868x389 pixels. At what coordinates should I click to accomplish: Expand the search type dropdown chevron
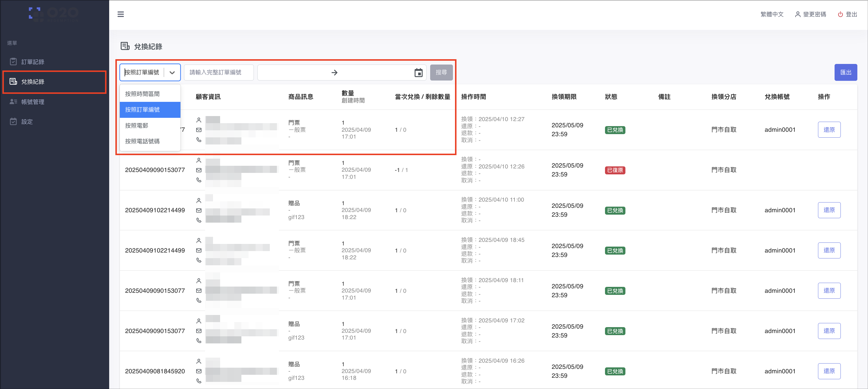(172, 73)
